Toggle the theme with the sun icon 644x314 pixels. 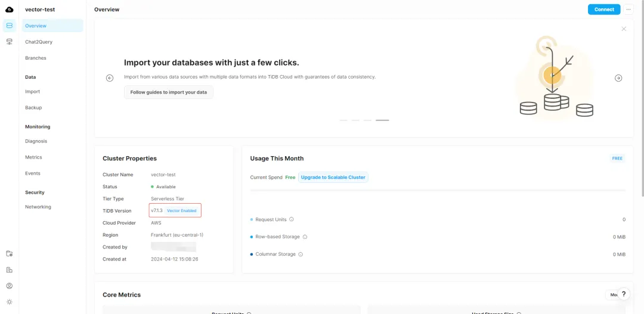9,301
